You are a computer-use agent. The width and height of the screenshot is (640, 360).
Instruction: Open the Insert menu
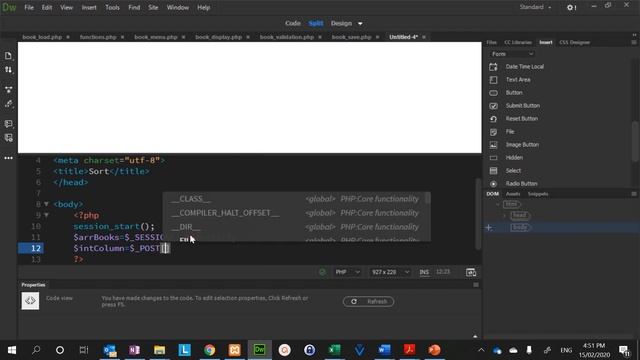[89, 7]
